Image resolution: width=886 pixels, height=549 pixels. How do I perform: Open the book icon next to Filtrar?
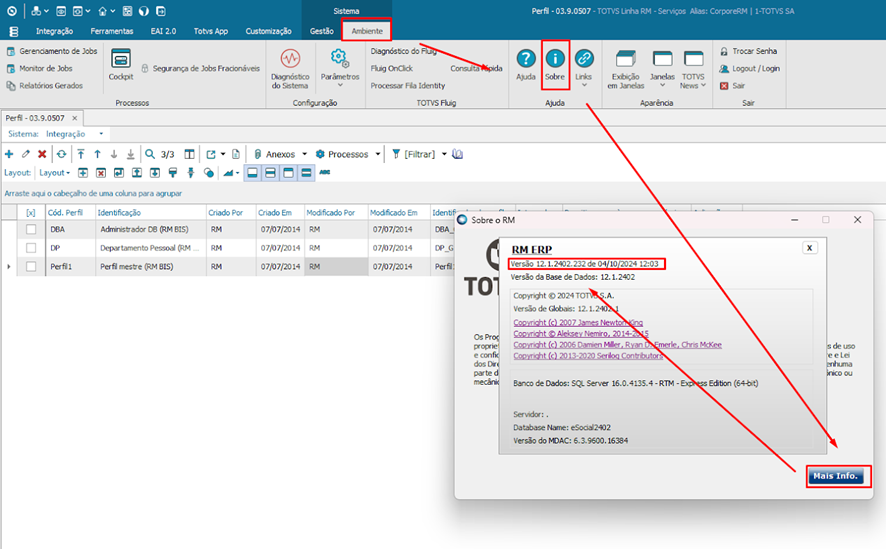click(x=458, y=154)
